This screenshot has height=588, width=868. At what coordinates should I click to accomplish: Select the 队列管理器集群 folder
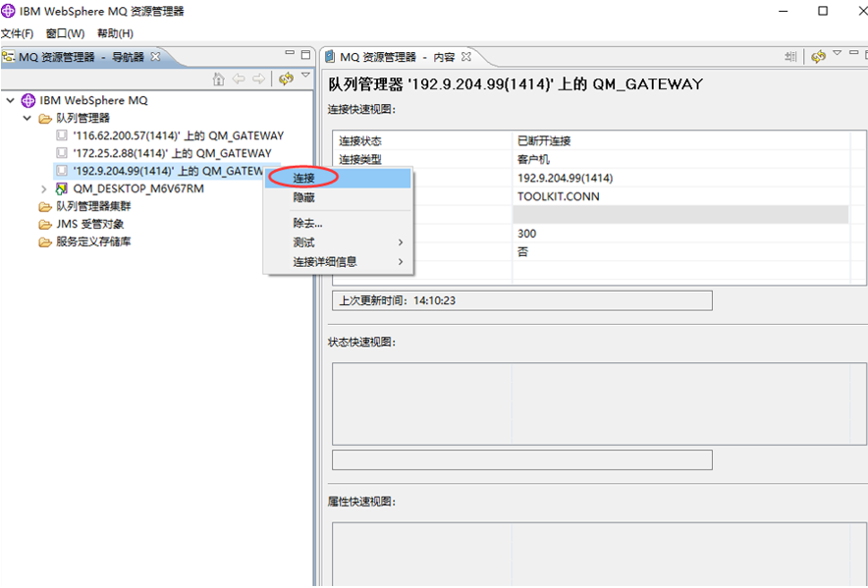[x=93, y=206]
